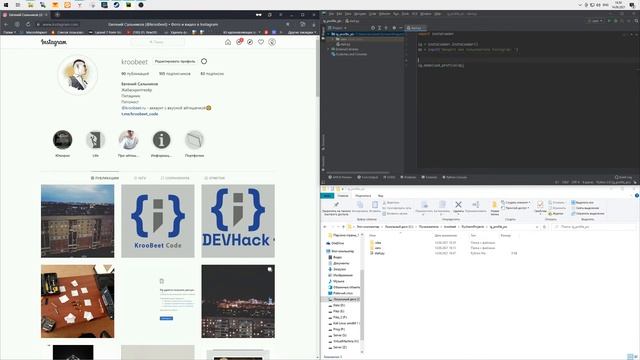Open the DEVHack post

click(x=238, y=221)
